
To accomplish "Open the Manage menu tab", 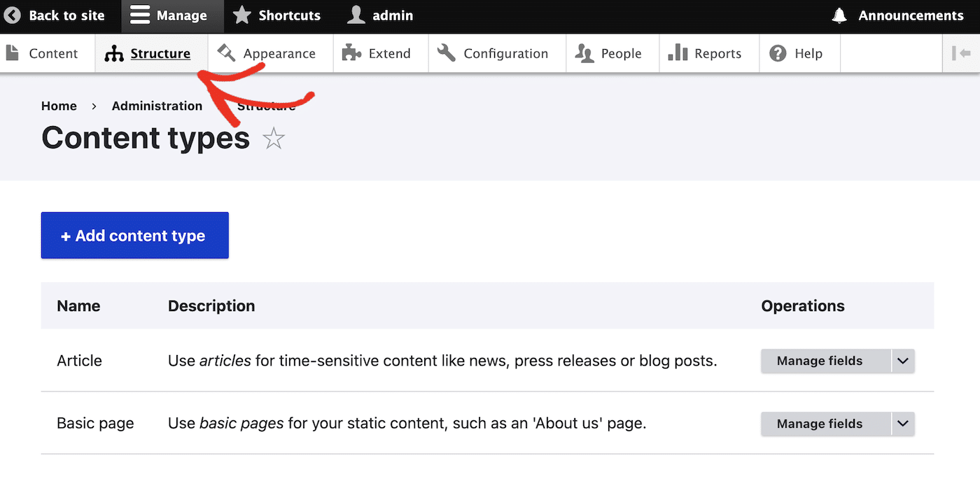I will click(x=171, y=15).
